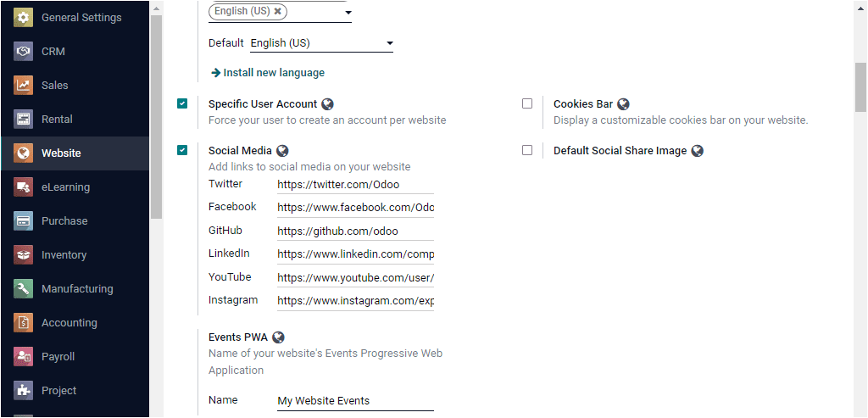Screen dimensions: 868x418
Task: Click the Purchase card icon
Action: (23, 221)
